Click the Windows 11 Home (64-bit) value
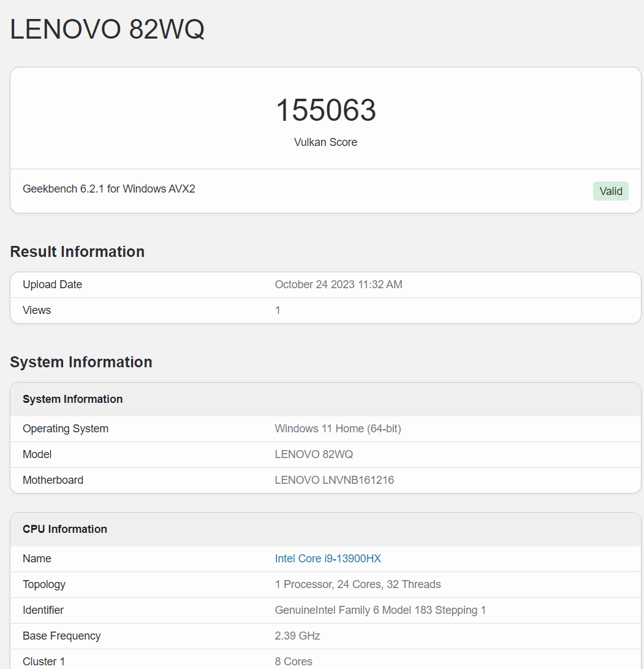 (338, 429)
